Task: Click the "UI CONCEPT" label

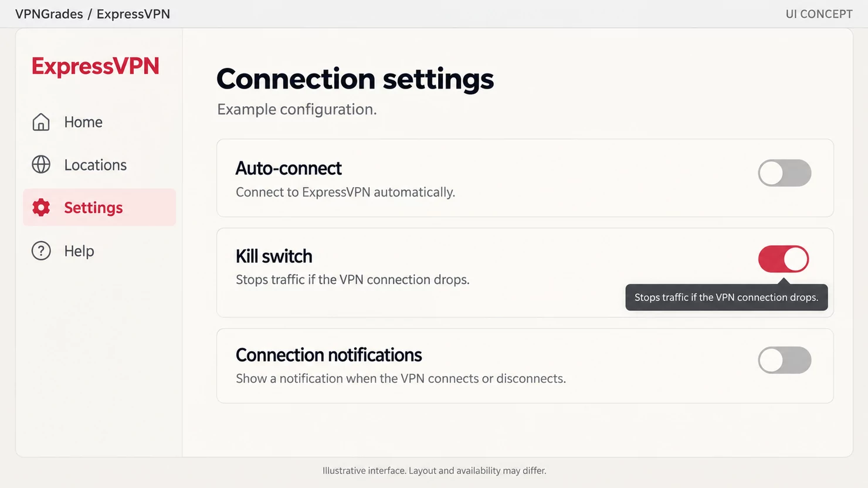Action: (819, 14)
